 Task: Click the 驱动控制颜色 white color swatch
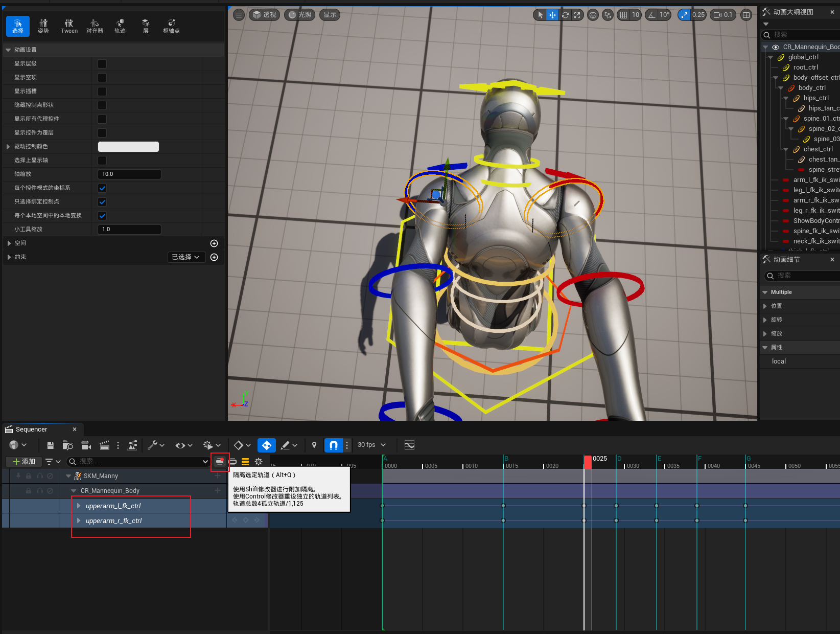pyautogui.click(x=128, y=147)
